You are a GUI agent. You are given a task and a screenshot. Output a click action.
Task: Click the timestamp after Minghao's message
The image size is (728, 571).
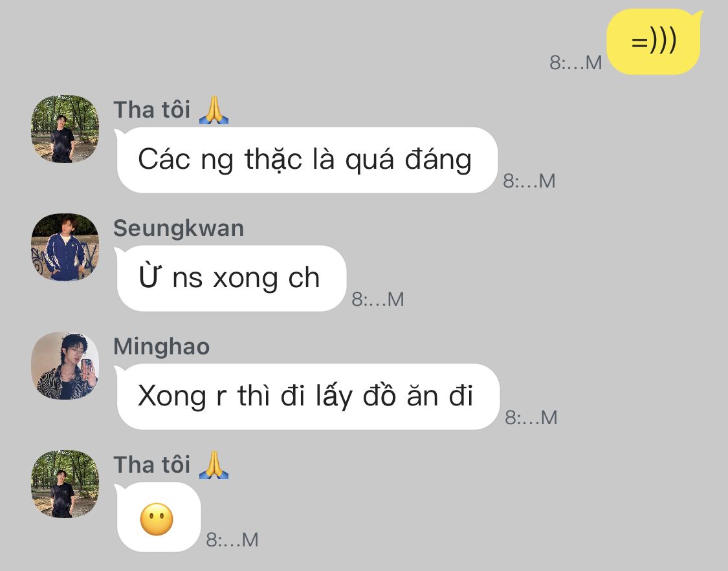point(531,418)
